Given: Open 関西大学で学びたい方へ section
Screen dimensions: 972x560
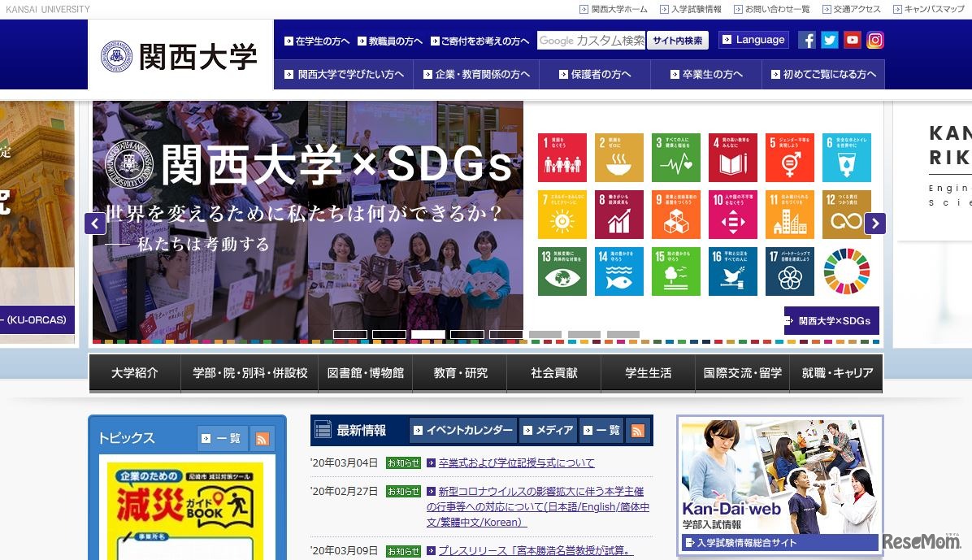Looking at the screenshot, I should [344, 75].
